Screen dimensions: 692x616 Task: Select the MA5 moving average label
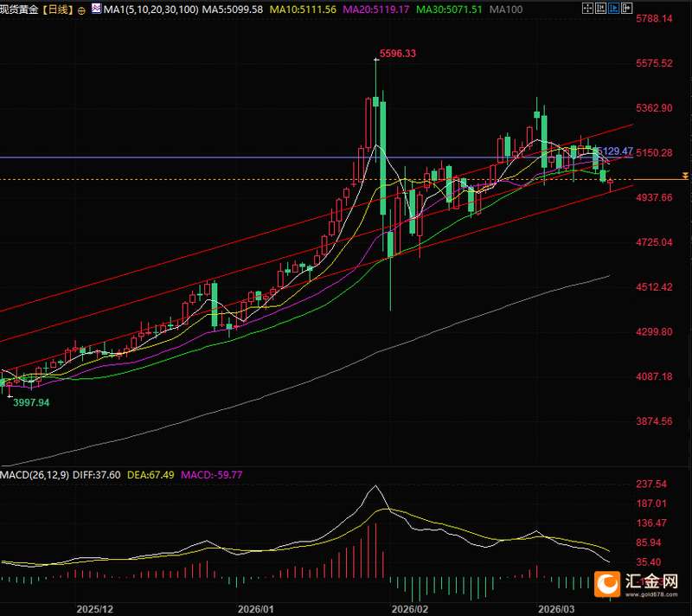point(206,9)
